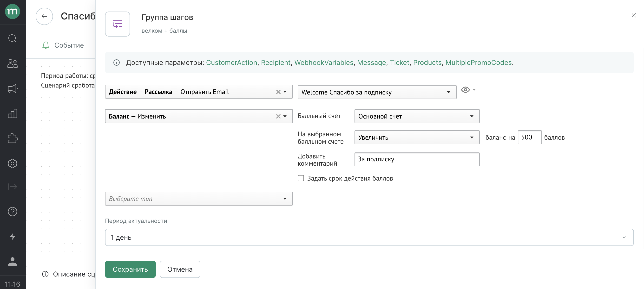The width and height of the screenshot is (644, 289).
Task: Expand the sidebar with the arrow icon
Action: tap(13, 186)
